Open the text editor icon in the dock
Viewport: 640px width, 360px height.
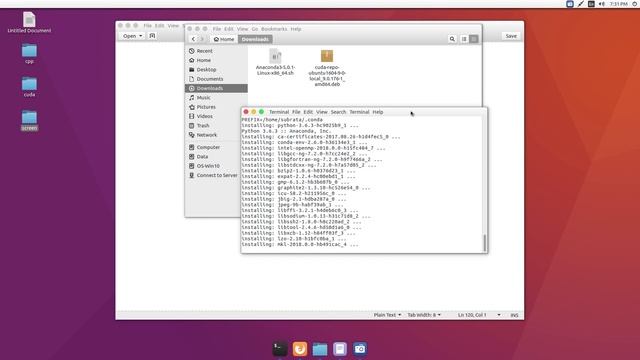340,349
